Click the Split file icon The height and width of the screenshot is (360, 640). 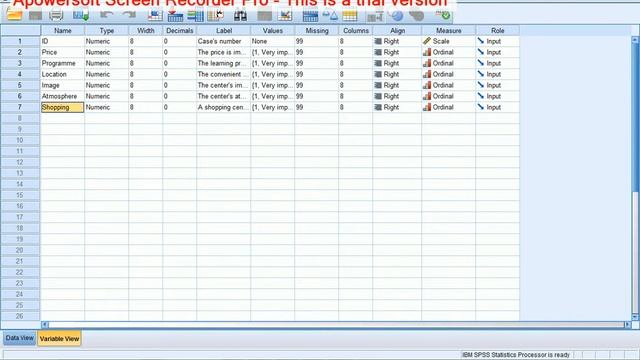[310, 16]
